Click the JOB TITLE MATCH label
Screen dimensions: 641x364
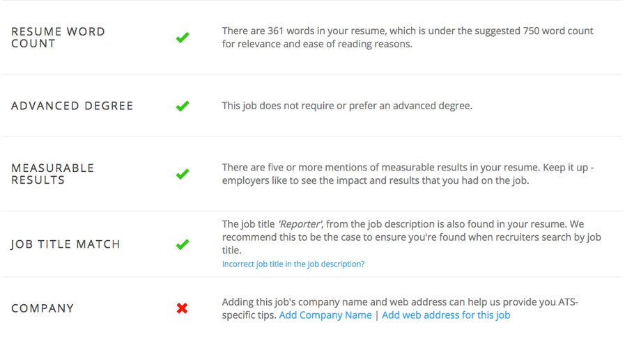tap(65, 244)
